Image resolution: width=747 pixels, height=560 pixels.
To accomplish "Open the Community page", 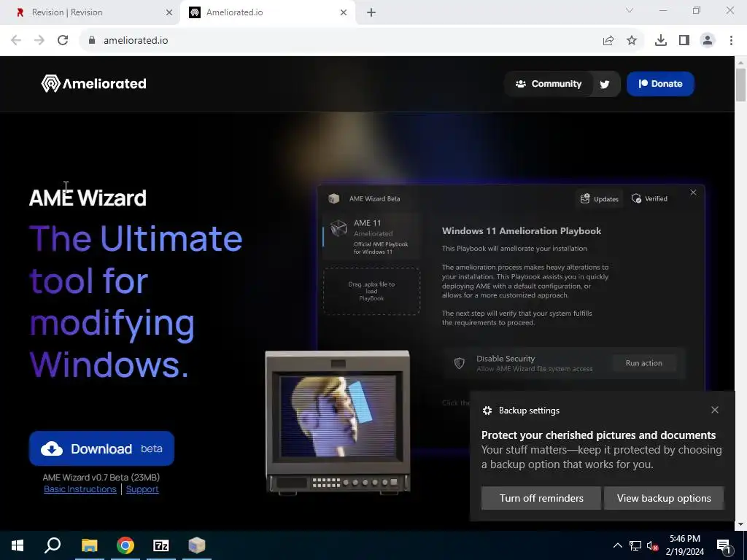I will [549, 84].
